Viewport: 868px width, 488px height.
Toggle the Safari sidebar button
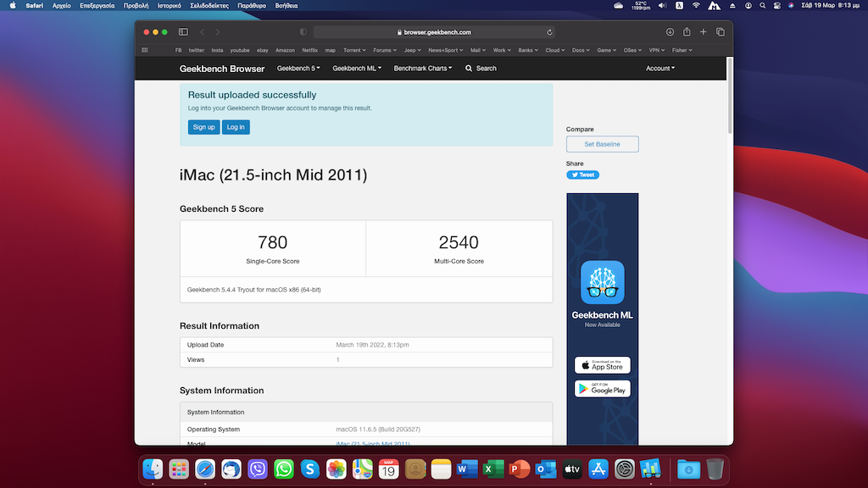pos(183,32)
